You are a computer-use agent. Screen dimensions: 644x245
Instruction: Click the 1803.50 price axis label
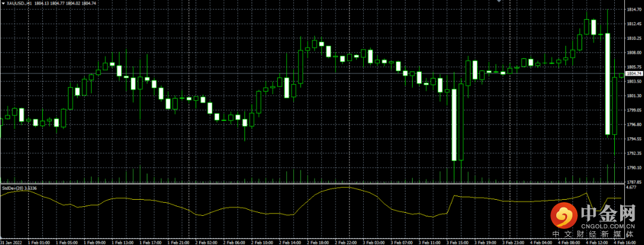[635, 81]
